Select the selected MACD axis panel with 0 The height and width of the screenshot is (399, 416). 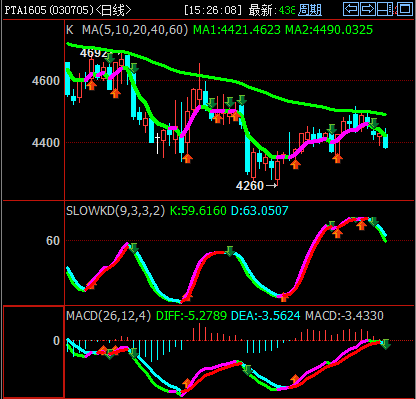click(33, 352)
